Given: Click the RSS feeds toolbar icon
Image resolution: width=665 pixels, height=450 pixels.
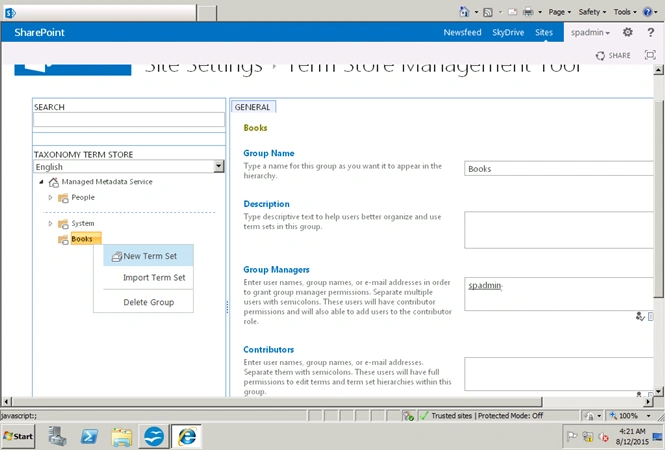Looking at the screenshot, I should [488, 12].
